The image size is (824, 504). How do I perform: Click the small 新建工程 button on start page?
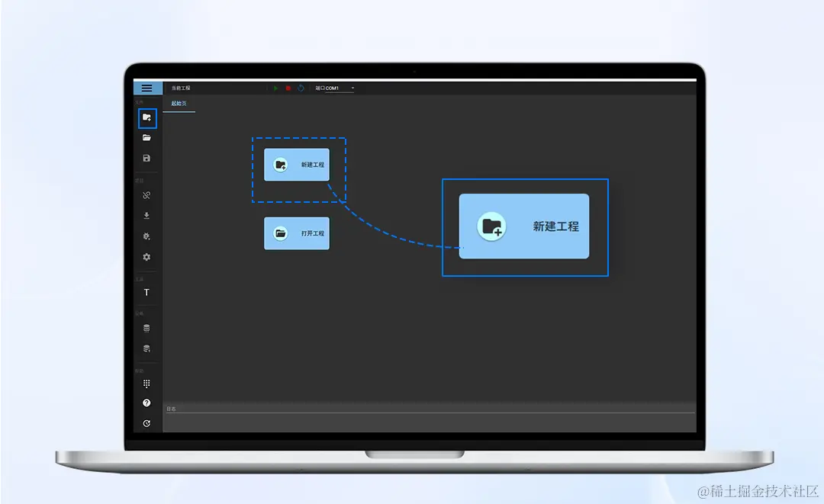(x=297, y=165)
